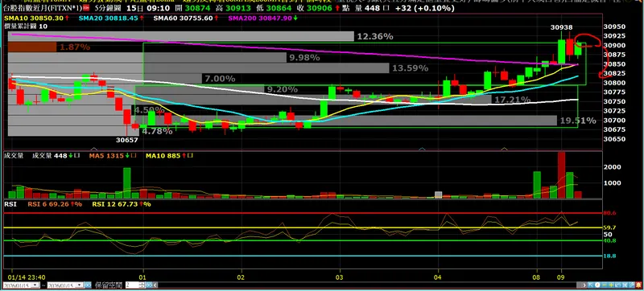This screenshot has height=291, width=644.
Task: Click the 12.36% volume profile bar label
Action: [375, 36]
